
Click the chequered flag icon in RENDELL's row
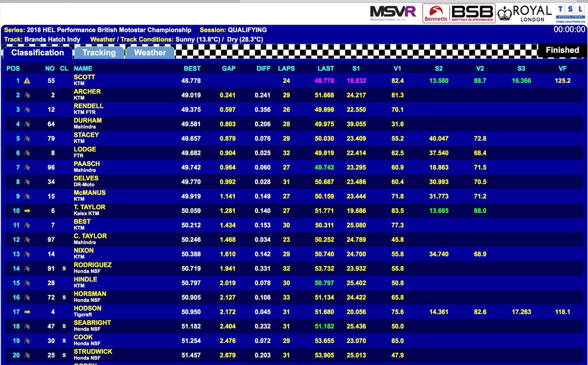(x=27, y=110)
